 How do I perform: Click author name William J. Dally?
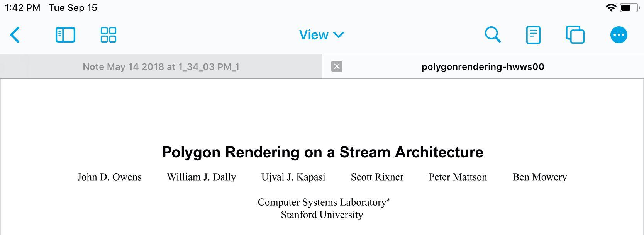pos(201,177)
